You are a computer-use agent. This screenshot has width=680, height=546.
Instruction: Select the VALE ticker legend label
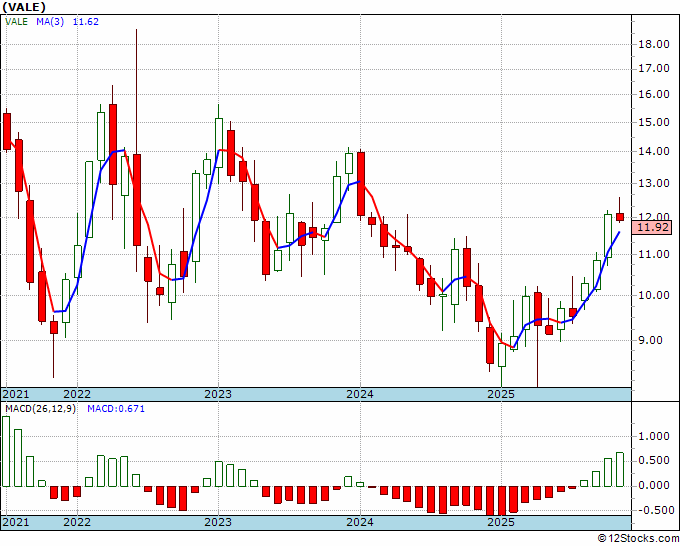pos(16,22)
